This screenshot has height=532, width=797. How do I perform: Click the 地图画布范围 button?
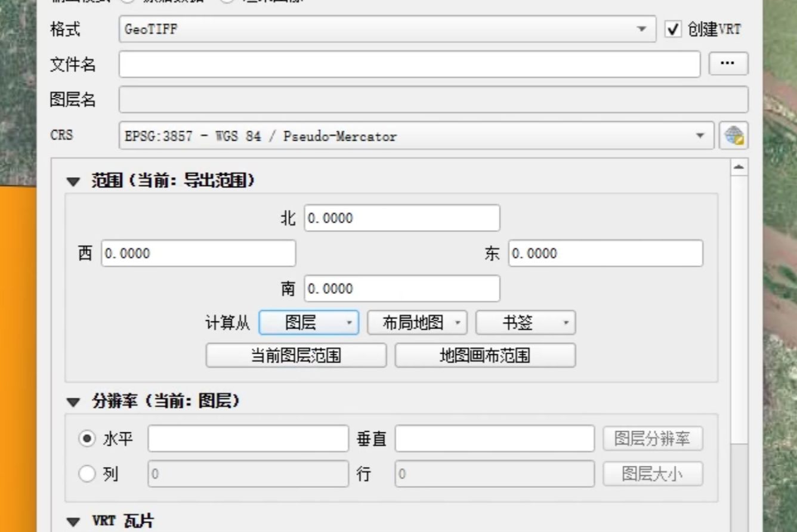coord(485,355)
